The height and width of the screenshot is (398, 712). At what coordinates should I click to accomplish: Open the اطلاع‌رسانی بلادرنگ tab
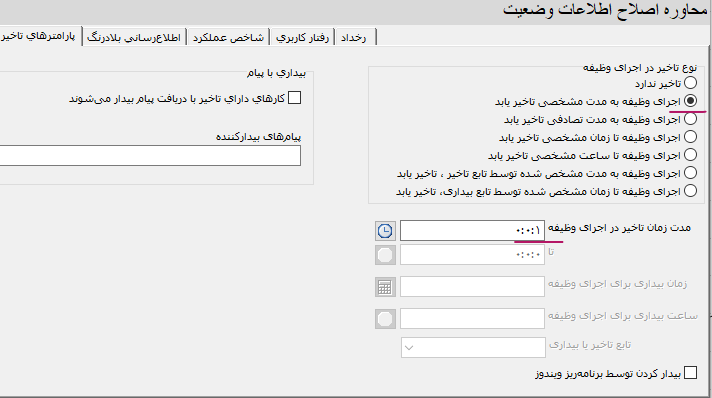(x=134, y=38)
